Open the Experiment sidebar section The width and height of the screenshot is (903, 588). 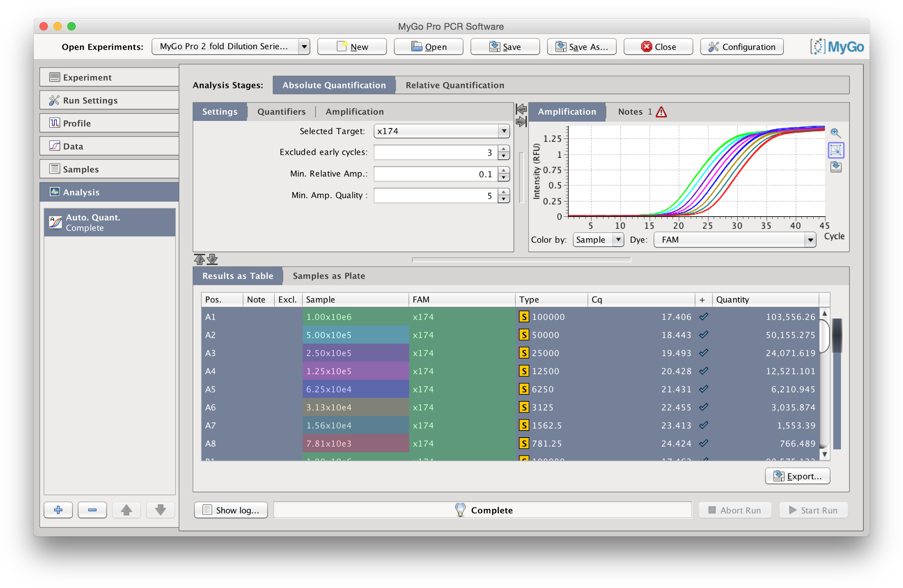(109, 77)
